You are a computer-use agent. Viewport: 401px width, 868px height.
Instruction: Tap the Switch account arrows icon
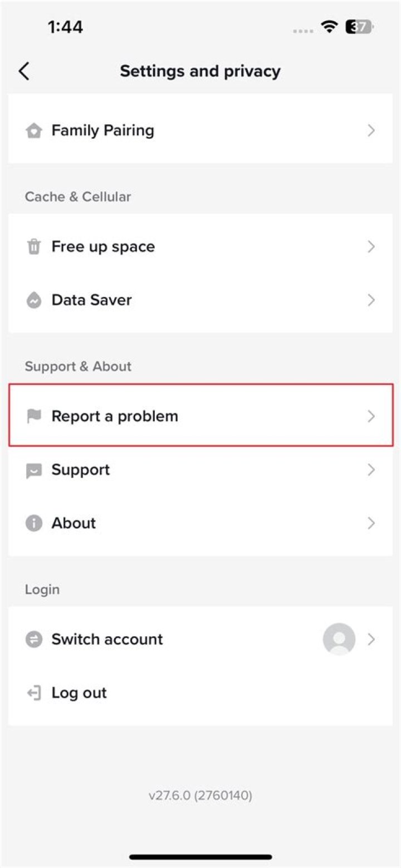pyautogui.click(x=35, y=639)
